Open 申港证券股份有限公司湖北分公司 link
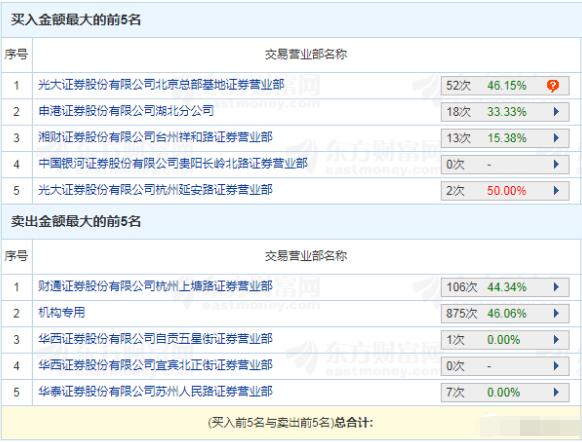 pos(126,111)
